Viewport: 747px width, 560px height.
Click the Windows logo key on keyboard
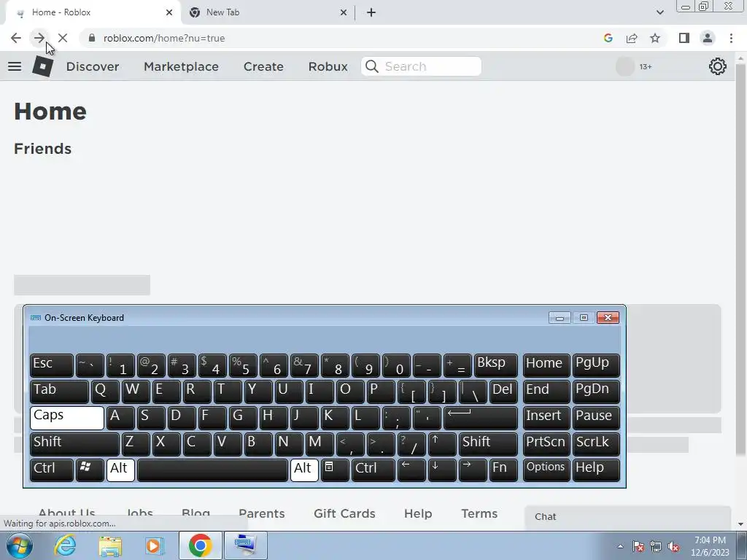[x=90, y=470]
